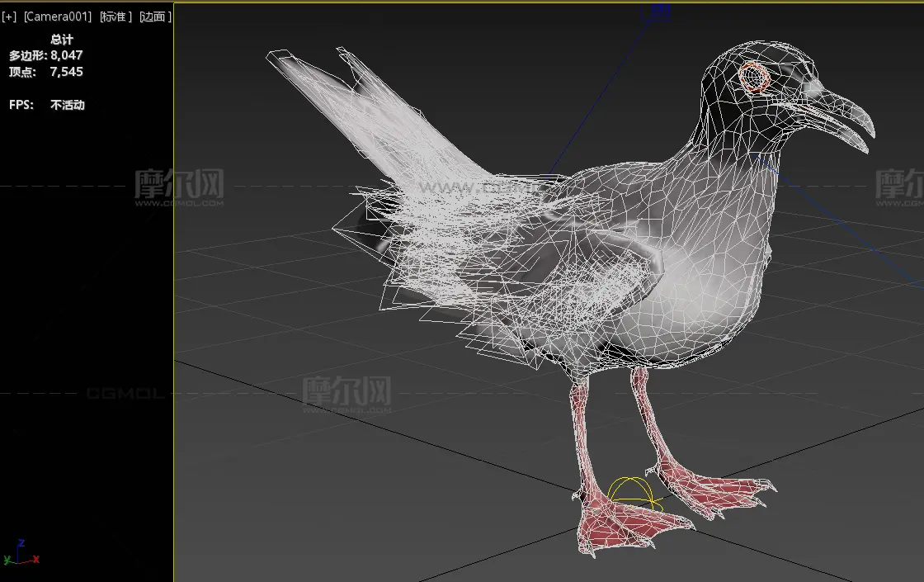Open the 标准 shading quality menu
This screenshot has height=582, width=924.
pyautogui.click(x=115, y=17)
